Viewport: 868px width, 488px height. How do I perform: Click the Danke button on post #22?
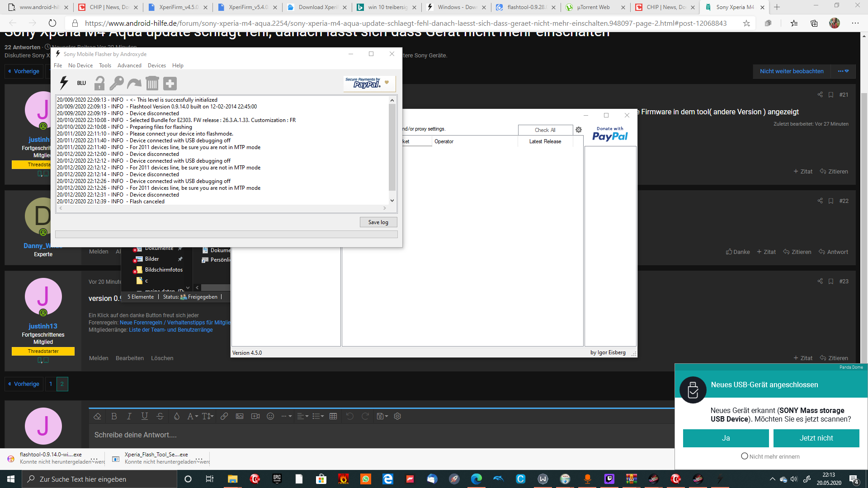738,252
